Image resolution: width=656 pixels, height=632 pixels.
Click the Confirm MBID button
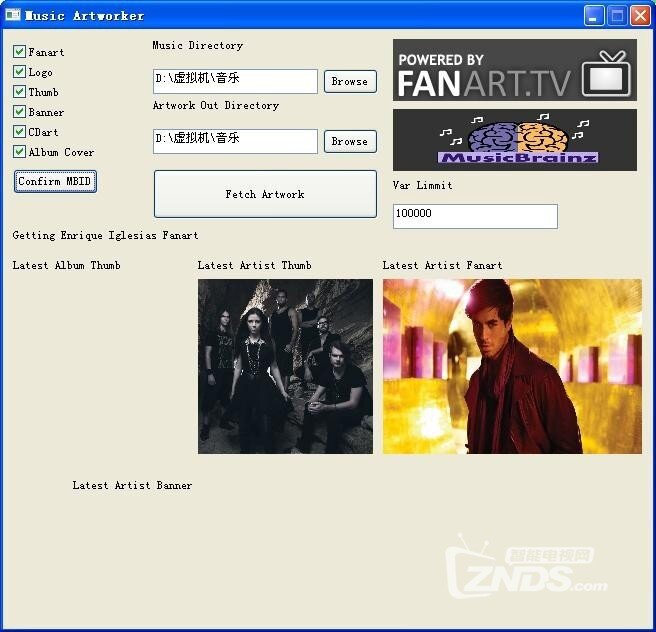point(55,182)
